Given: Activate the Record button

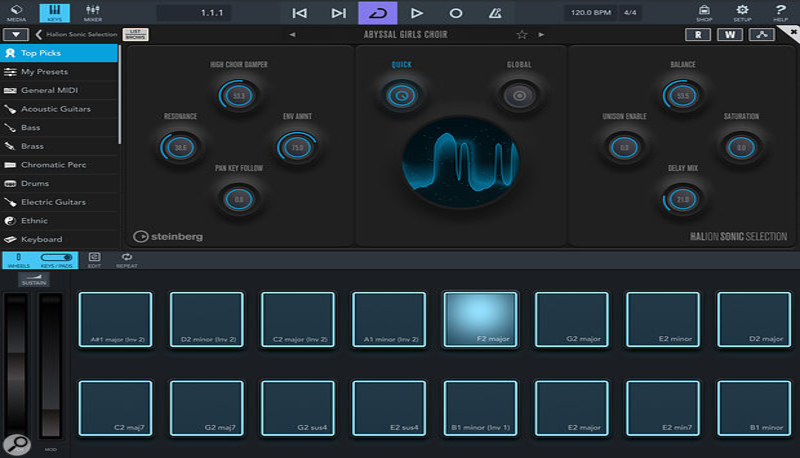Looking at the screenshot, I should pyautogui.click(x=456, y=13).
